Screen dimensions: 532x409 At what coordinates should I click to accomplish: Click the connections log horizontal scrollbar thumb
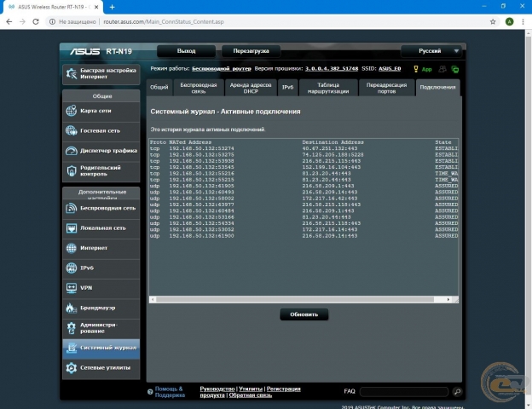pos(295,299)
